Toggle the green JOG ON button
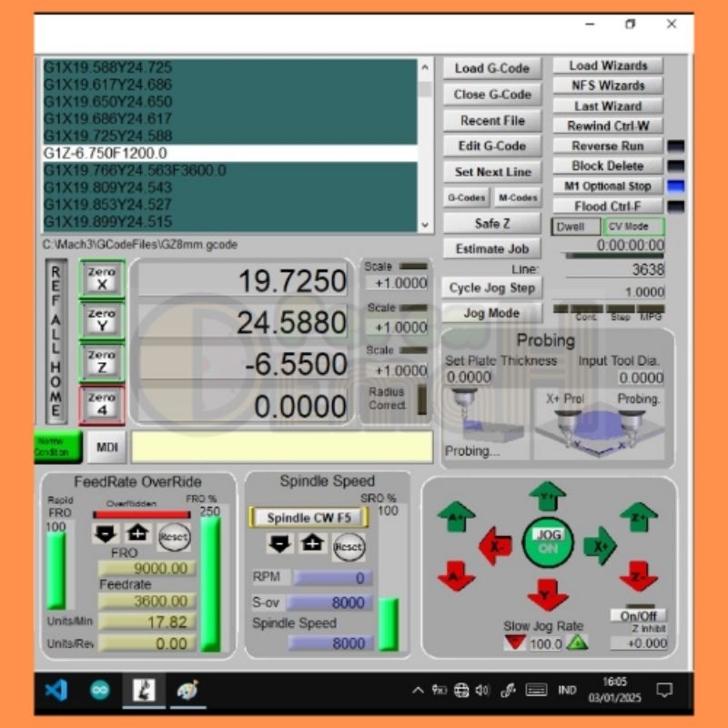The height and width of the screenshot is (728, 728). 548,541
